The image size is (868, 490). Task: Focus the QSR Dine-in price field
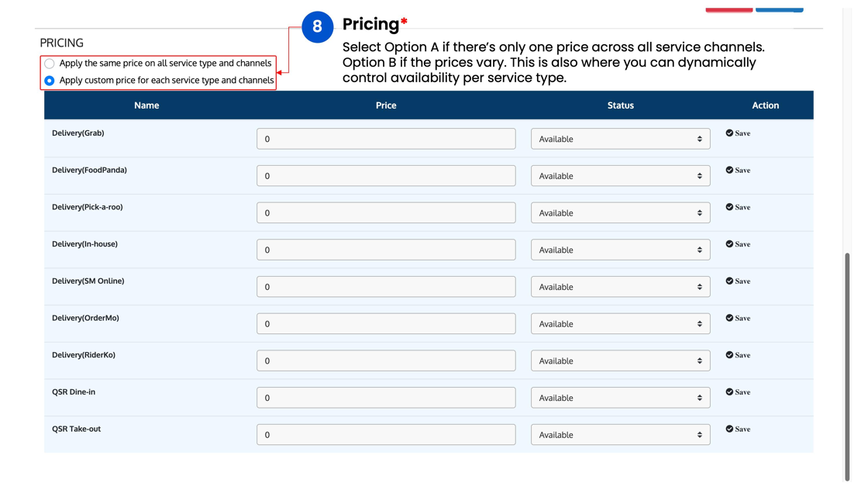click(386, 398)
